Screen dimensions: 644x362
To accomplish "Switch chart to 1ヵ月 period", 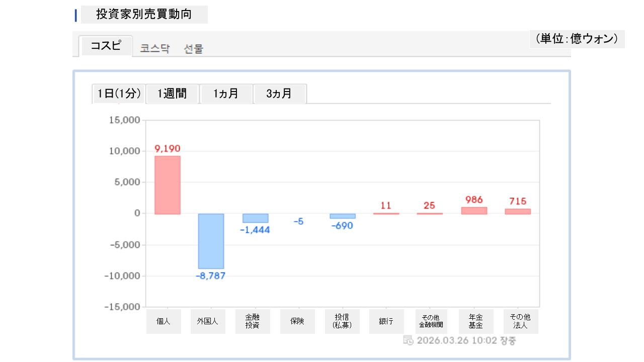I will point(226,94).
